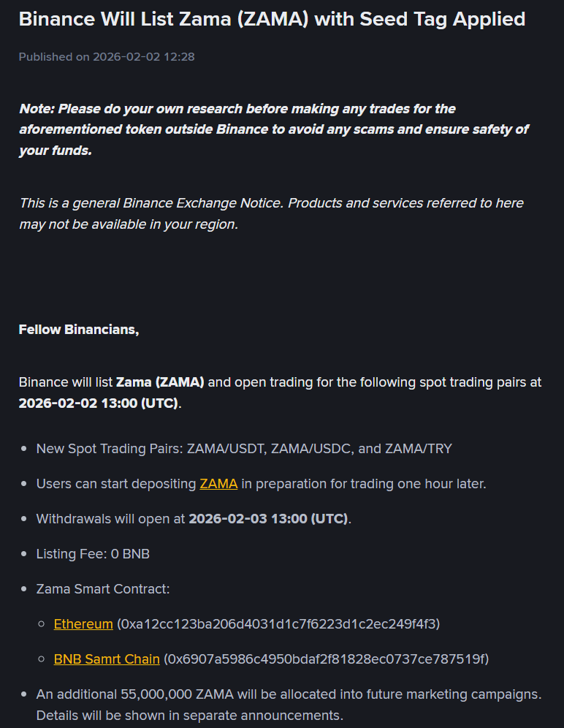Click the article title about Zama listing
This screenshot has height=728, width=564.
pyautogui.click(x=272, y=19)
